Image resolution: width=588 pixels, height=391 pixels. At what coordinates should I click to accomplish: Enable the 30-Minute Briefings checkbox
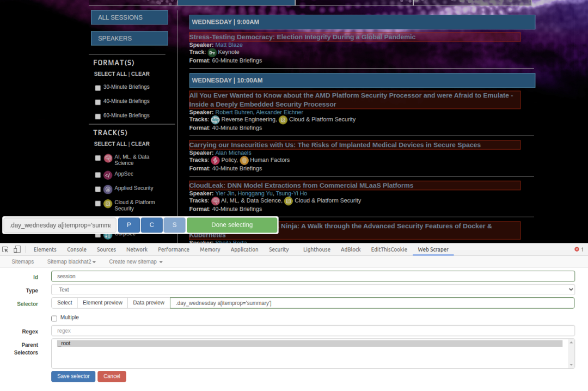click(x=98, y=88)
